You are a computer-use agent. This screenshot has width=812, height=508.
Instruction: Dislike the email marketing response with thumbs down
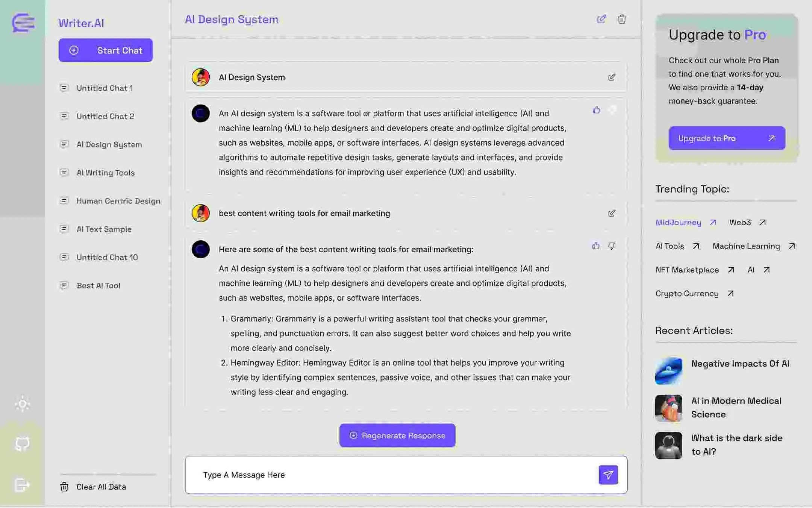click(612, 246)
